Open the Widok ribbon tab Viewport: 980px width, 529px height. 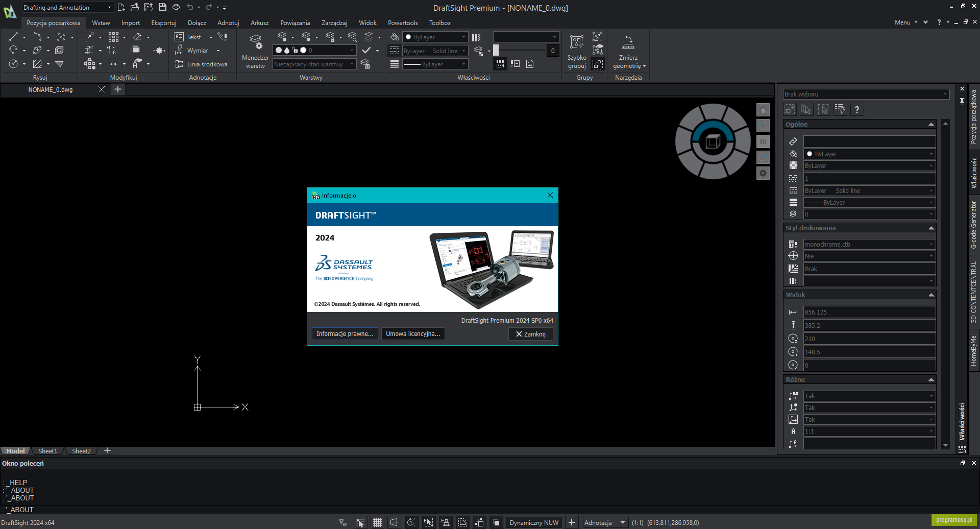click(x=367, y=22)
